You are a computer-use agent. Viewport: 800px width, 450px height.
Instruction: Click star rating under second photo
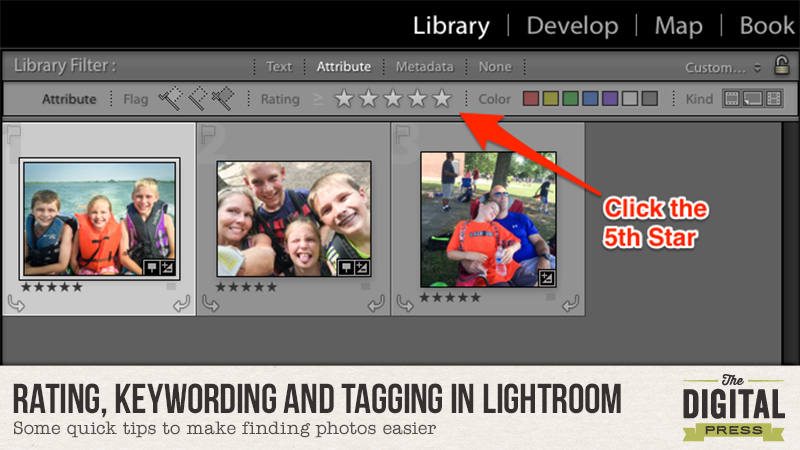click(246, 287)
